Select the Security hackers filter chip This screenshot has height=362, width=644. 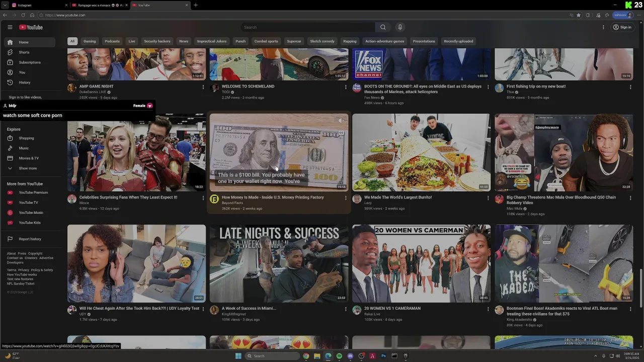[x=157, y=41]
